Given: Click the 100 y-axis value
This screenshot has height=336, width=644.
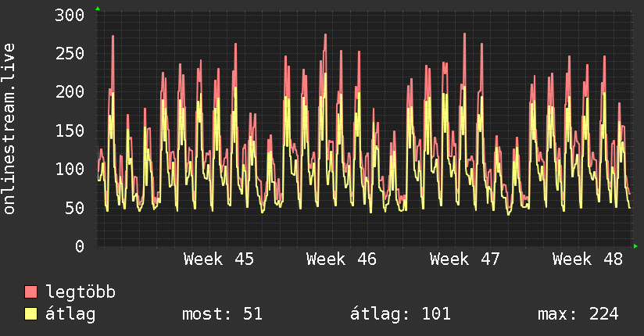Looking at the screenshot, I should click(x=70, y=169).
